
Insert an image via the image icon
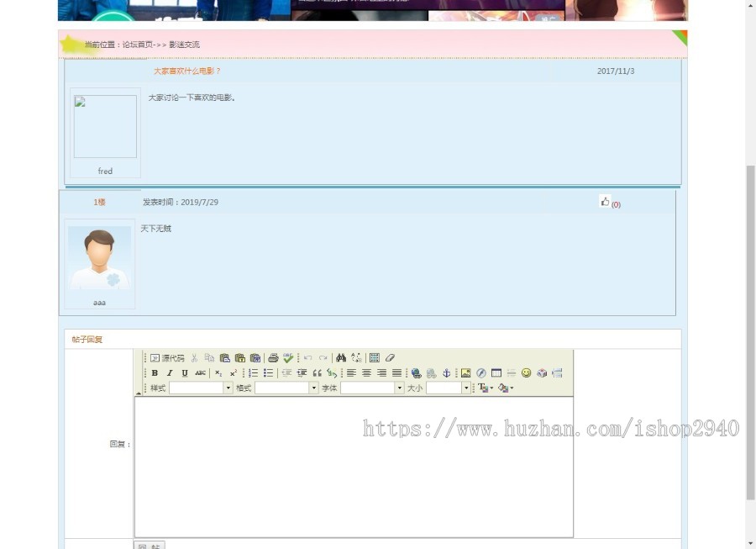[x=467, y=371]
